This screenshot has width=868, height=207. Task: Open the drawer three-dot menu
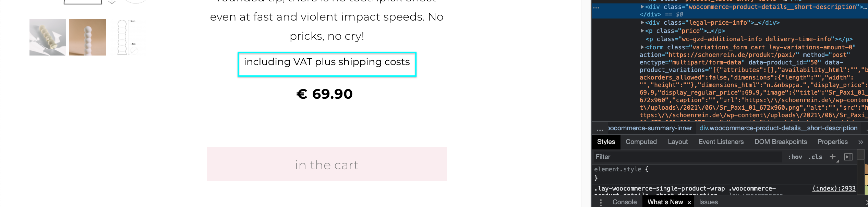(x=601, y=202)
